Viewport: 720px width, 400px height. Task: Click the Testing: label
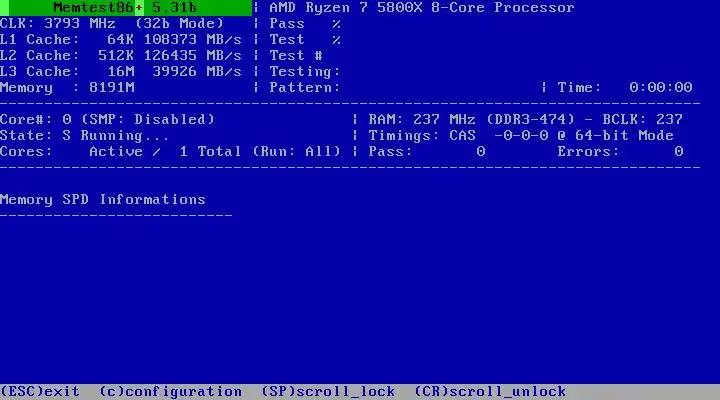[x=304, y=72]
